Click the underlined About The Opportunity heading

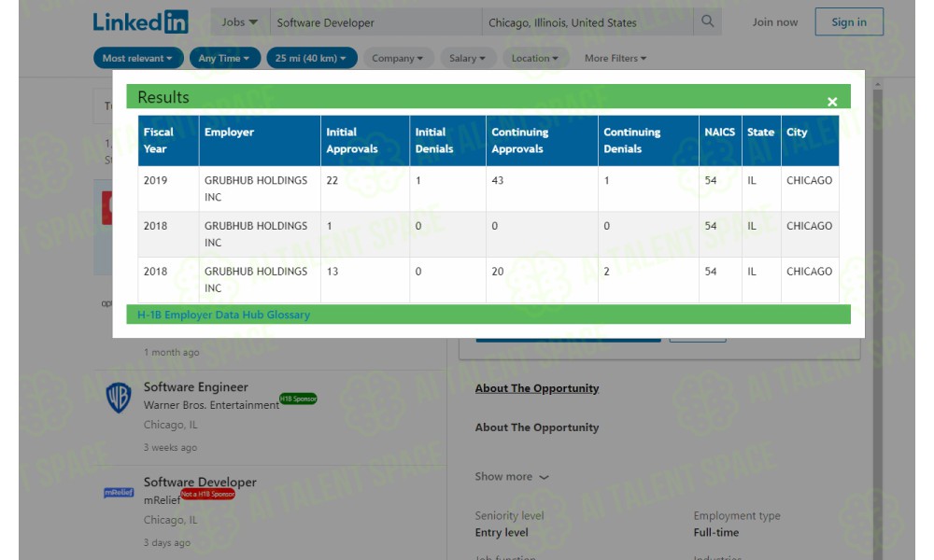tap(537, 388)
